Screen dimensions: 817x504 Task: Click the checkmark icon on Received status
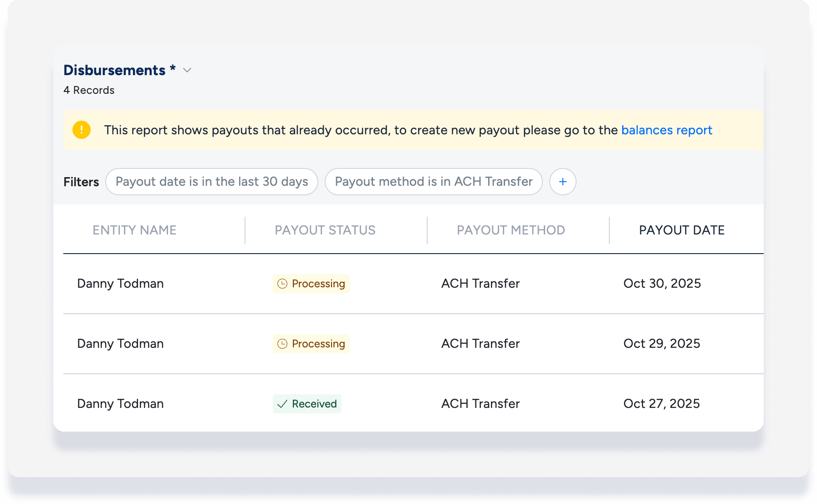[282, 404]
